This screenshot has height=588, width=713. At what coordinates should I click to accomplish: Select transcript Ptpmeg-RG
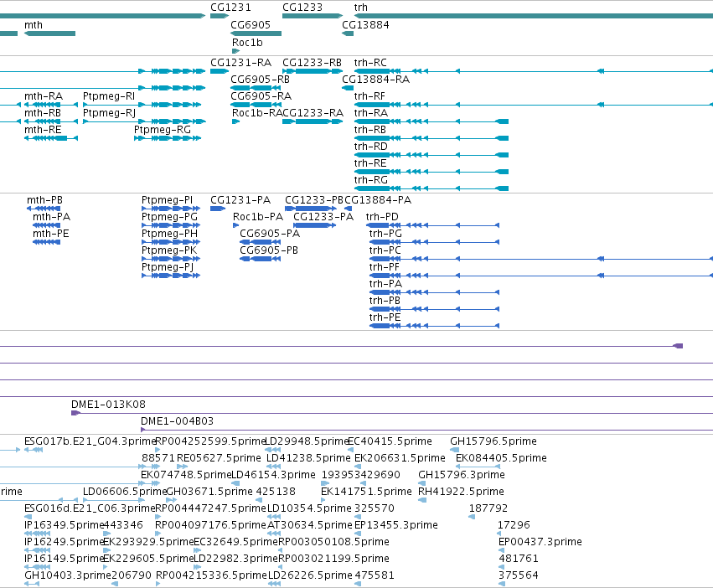click(168, 138)
